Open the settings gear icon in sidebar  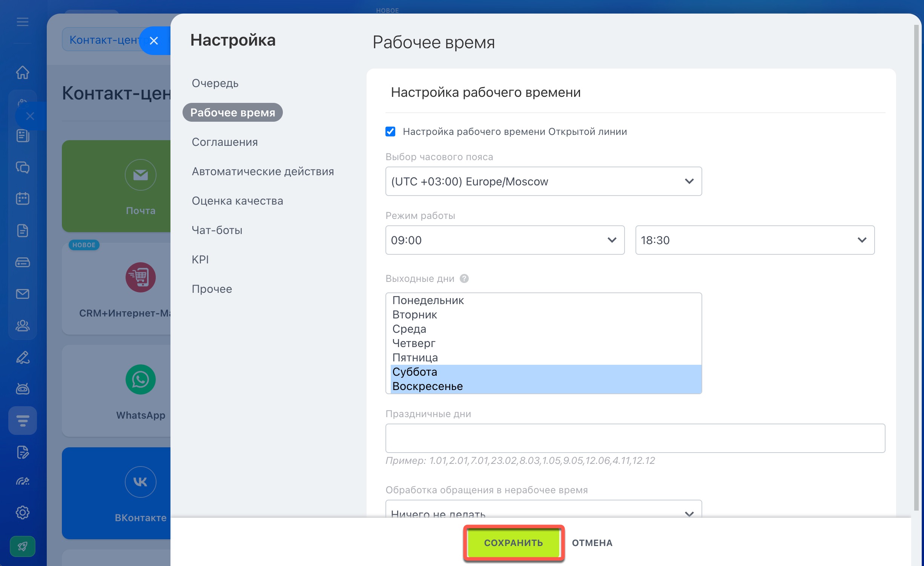click(x=23, y=512)
